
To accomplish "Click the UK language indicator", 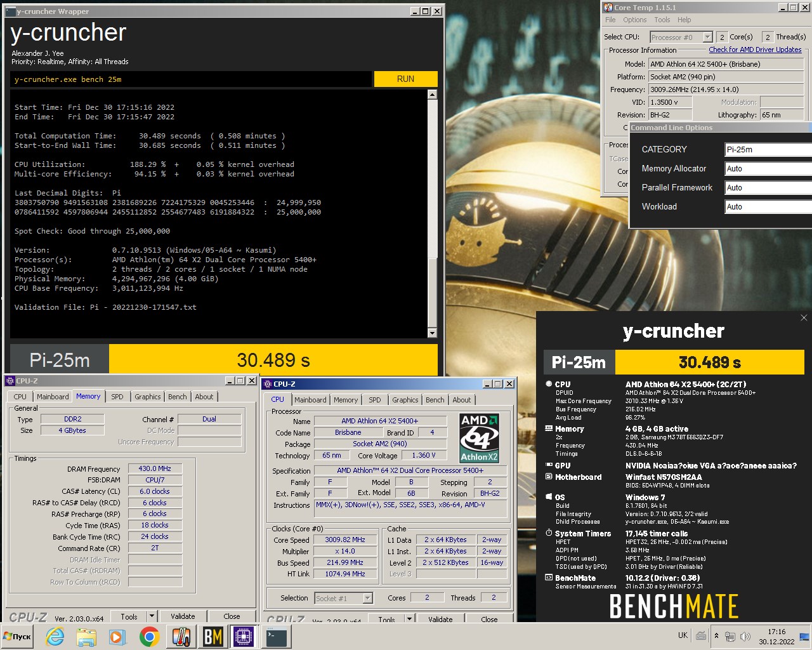I will (x=683, y=635).
